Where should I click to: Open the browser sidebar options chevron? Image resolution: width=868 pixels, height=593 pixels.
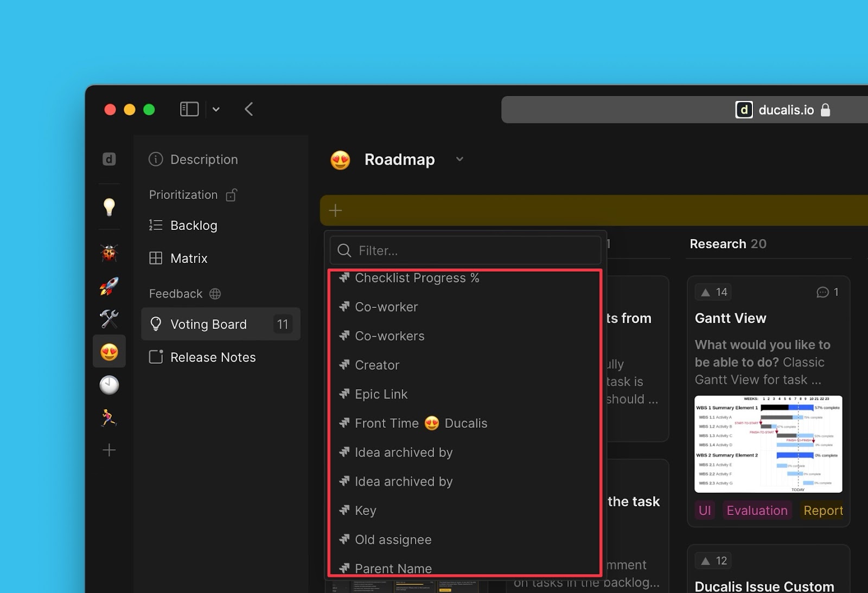tap(216, 109)
